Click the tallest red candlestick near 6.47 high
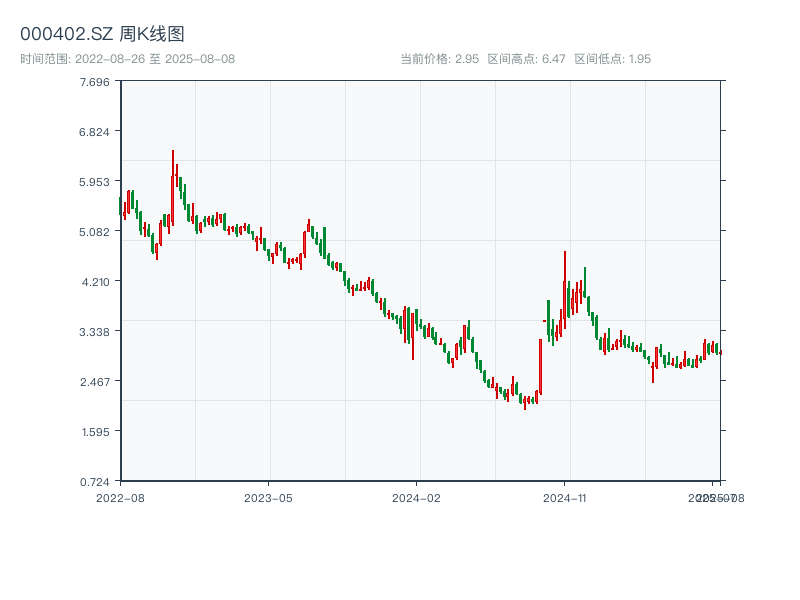The height and width of the screenshot is (600, 800). [173, 188]
